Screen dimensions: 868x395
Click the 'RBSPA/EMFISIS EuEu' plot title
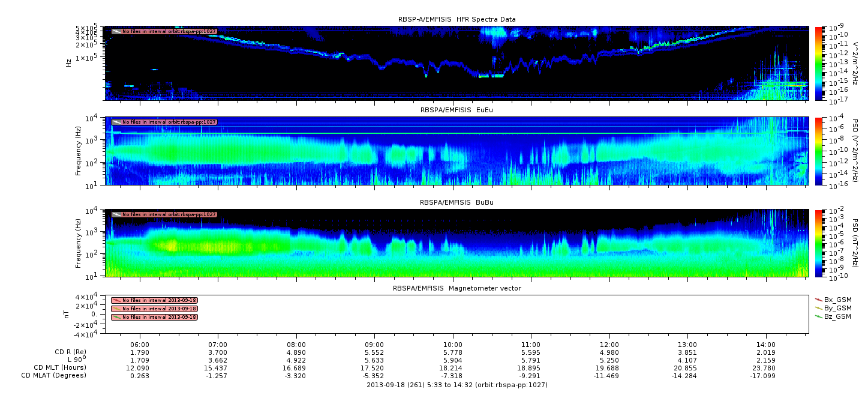(456, 110)
